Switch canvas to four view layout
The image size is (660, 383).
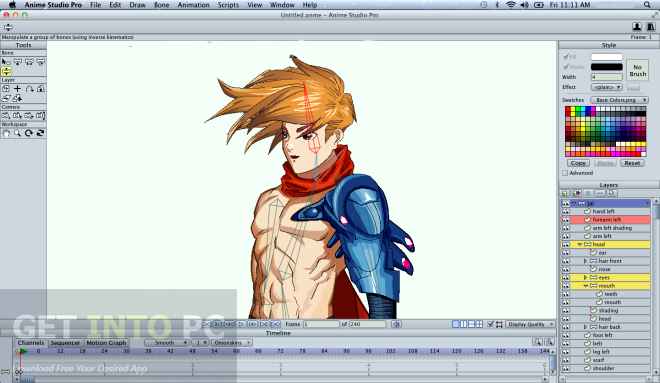click(480, 324)
